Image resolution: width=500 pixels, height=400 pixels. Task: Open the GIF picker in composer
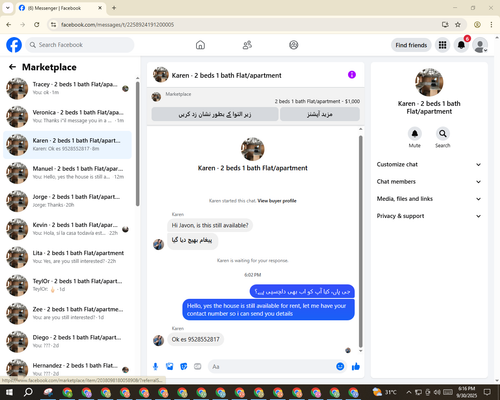click(x=198, y=367)
